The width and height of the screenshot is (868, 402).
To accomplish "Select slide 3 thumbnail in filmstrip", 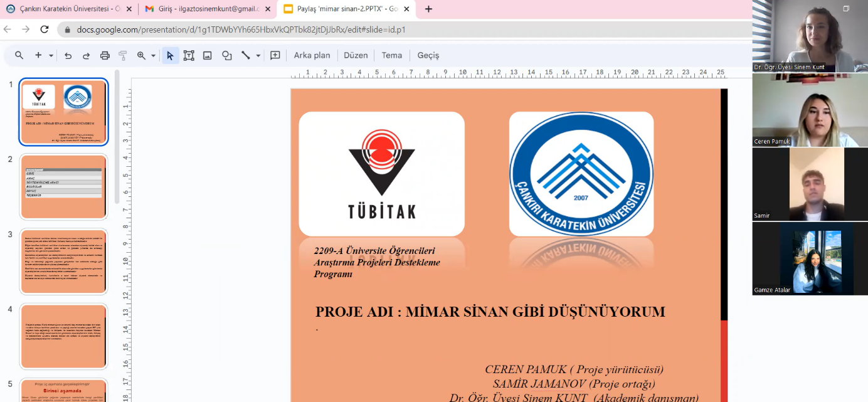I will pyautogui.click(x=63, y=262).
